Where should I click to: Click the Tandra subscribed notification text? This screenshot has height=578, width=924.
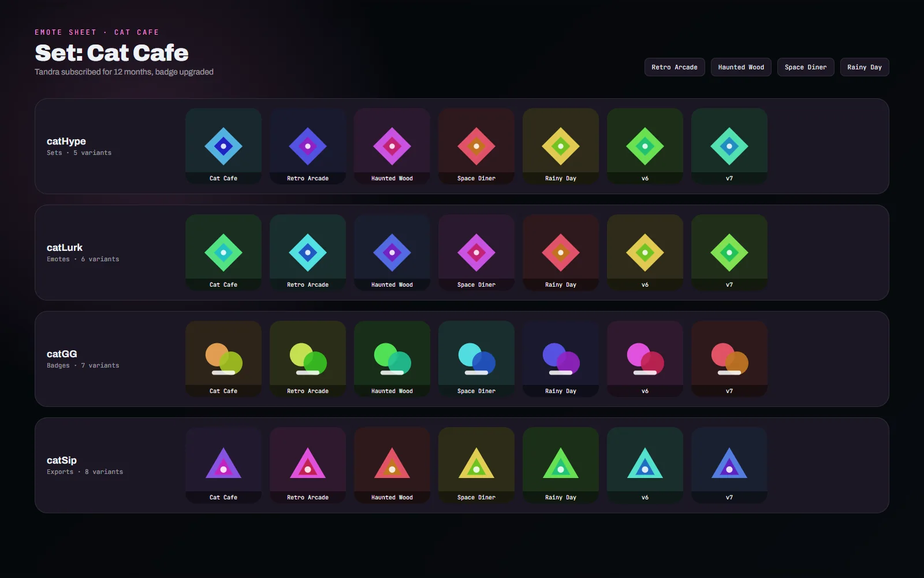tap(124, 72)
